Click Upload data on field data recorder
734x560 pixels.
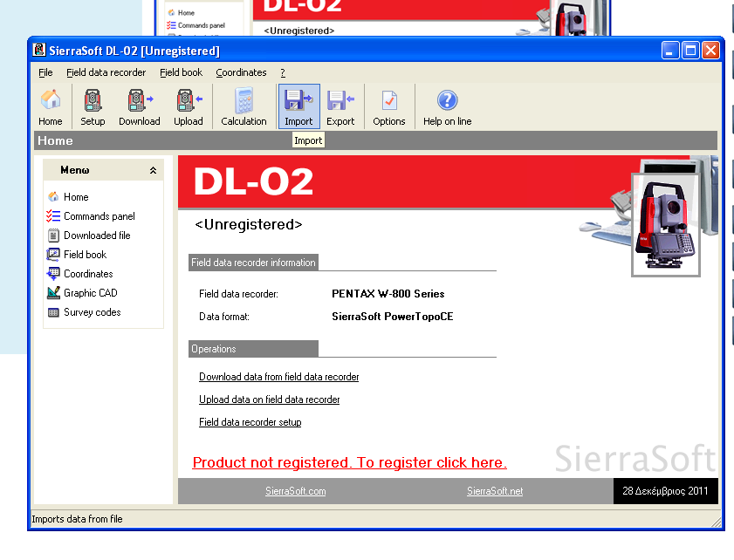coord(269,400)
